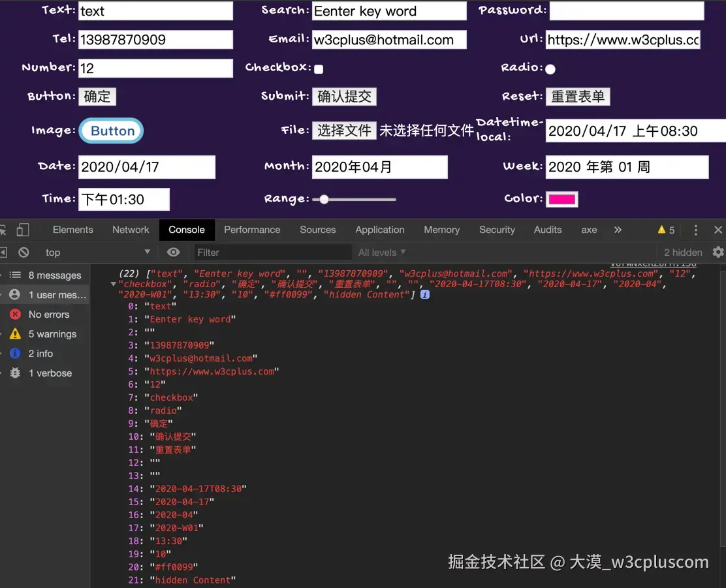726x588 pixels.
Task: Click array entry 21 "hidden Content"
Action: (182, 580)
